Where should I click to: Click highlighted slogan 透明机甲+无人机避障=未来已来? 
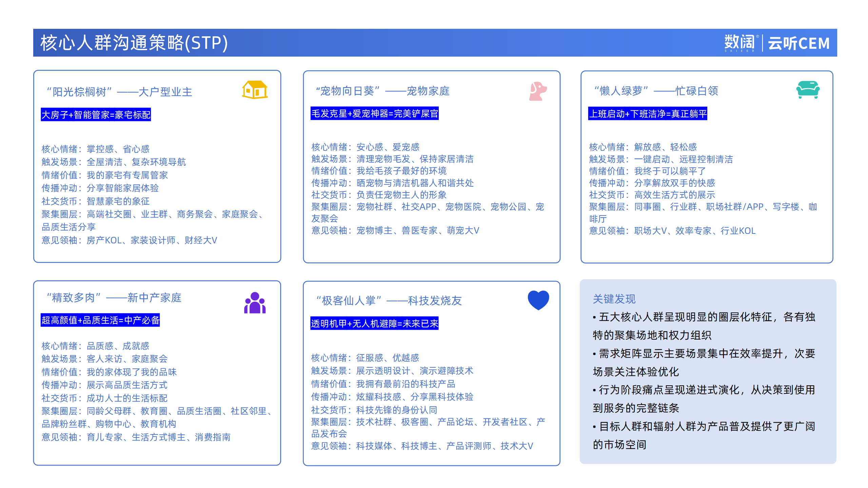click(374, 324)
